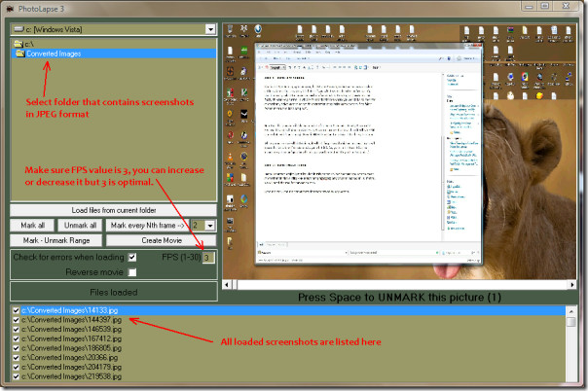Click the Files loaded status bar
The height and width of the screenshot is (391, 588).
114,292
